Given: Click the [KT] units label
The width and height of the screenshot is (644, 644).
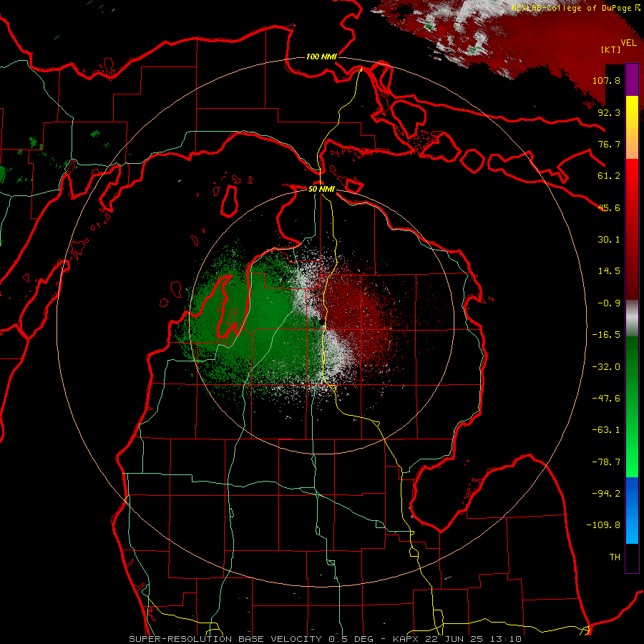Looking at the screenshot, I should point(610,49).
